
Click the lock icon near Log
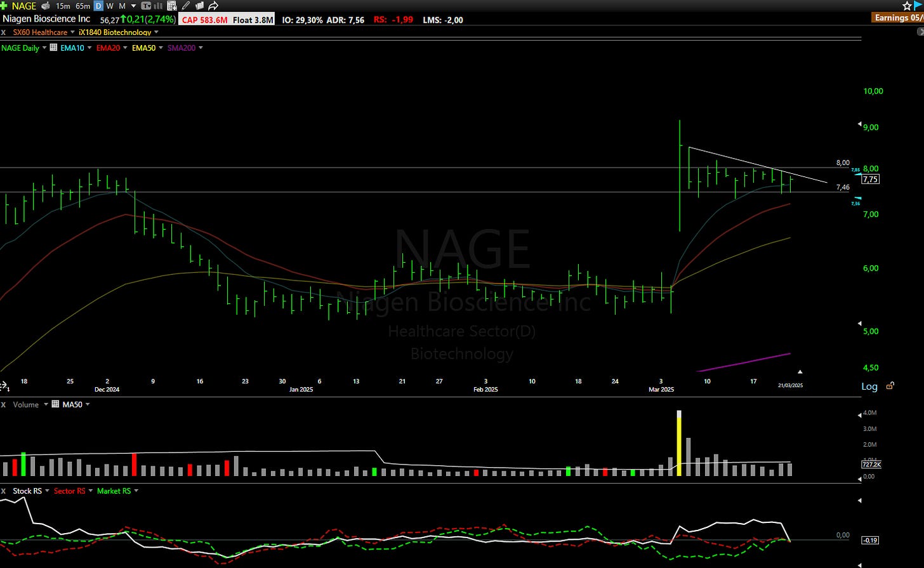coord(890,385)
